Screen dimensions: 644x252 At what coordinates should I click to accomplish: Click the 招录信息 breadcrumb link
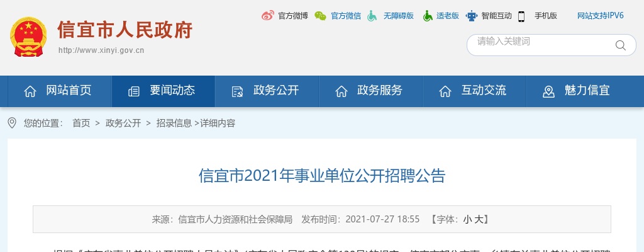pos(174,123)
